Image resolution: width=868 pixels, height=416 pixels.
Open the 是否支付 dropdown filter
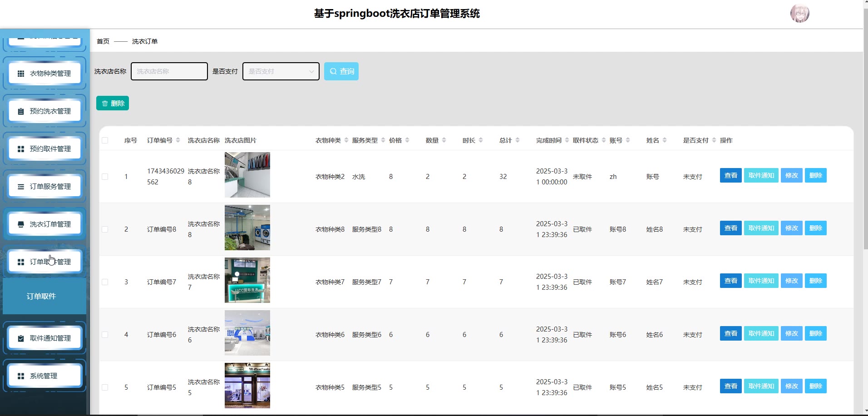coord(281,71)
